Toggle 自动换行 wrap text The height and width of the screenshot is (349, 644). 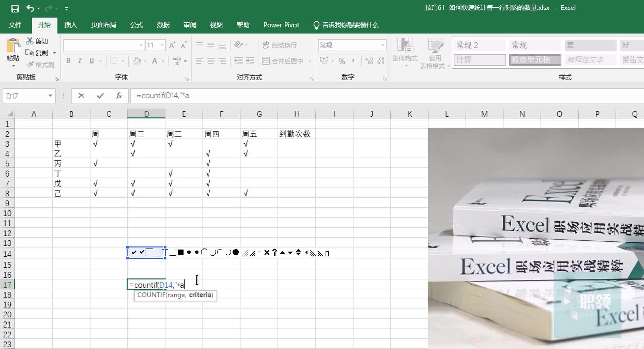[280, 45]
